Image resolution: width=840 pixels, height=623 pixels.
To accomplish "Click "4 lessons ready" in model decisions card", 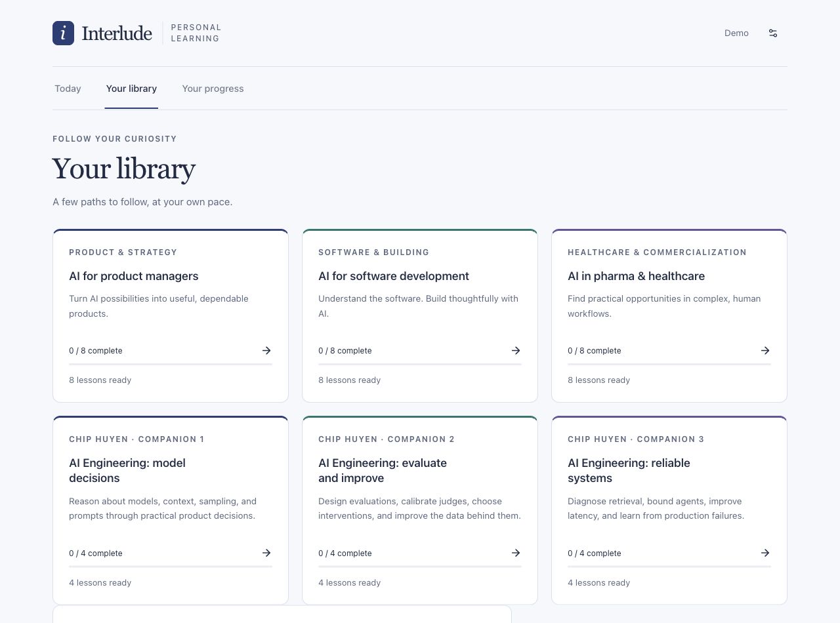I will pos(100,583).
